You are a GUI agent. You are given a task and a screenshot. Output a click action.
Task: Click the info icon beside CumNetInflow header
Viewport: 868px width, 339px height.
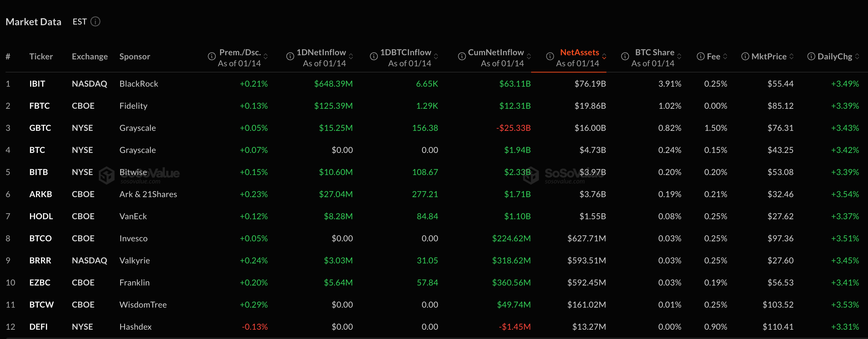coord(462,57)
